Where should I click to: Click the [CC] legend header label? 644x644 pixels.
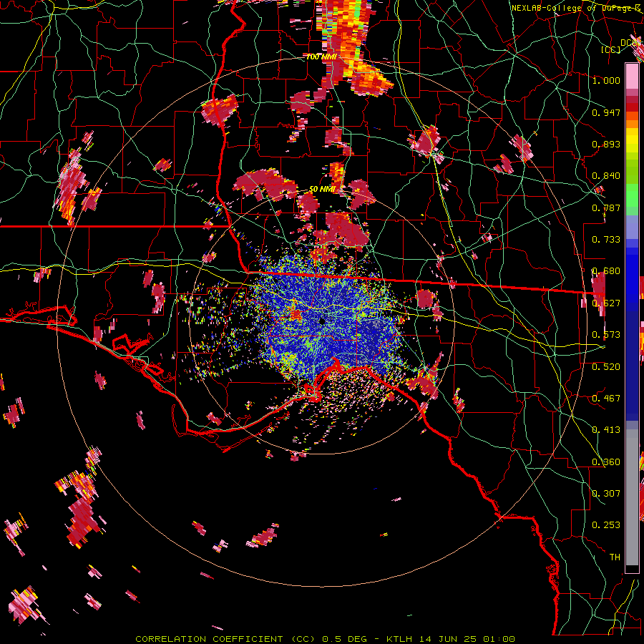pos(610,49)
